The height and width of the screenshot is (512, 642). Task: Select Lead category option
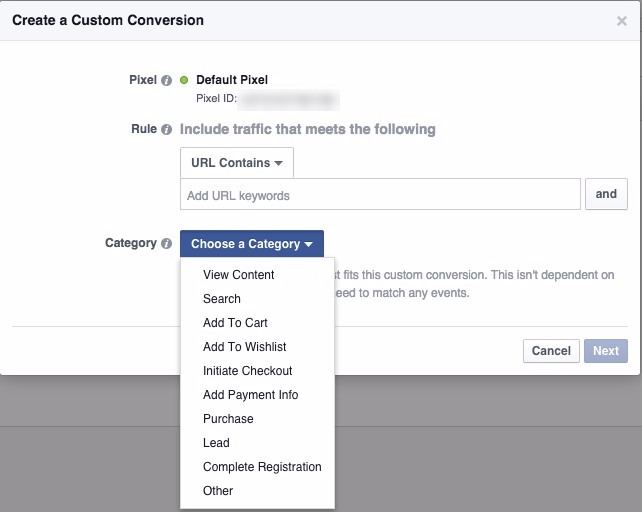coord(257,443)
